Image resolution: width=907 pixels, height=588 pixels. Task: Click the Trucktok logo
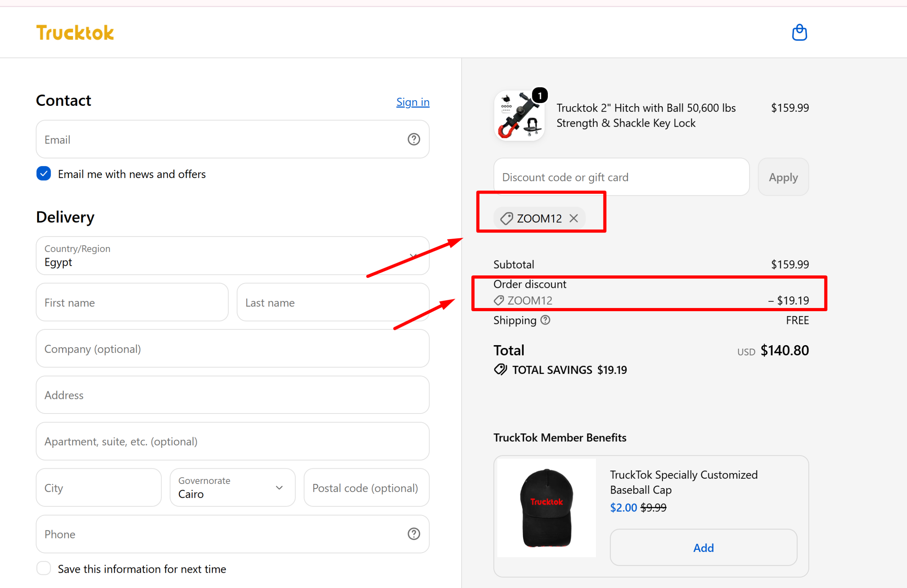tap(75, 33)
